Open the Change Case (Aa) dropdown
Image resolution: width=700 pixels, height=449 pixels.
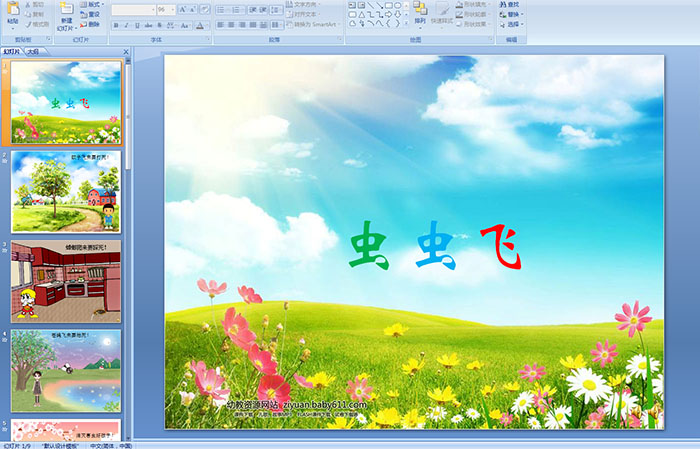[x=185, y=25]
